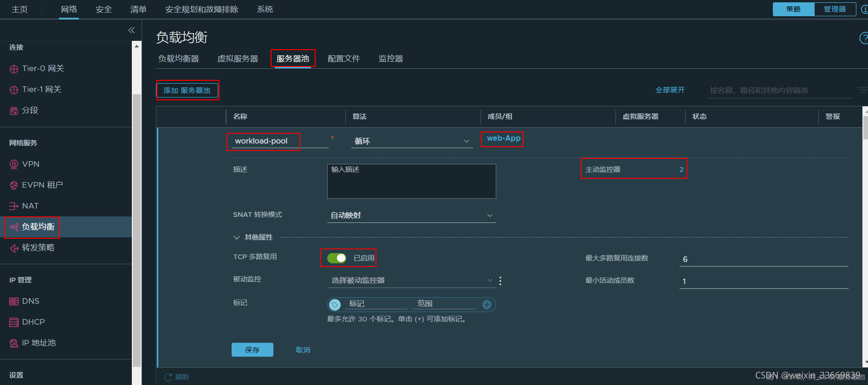Click the Tier-0 gateway icon
Image resolution: width=868 pixels, height=385 pixels.
click(x=14, y=69)
